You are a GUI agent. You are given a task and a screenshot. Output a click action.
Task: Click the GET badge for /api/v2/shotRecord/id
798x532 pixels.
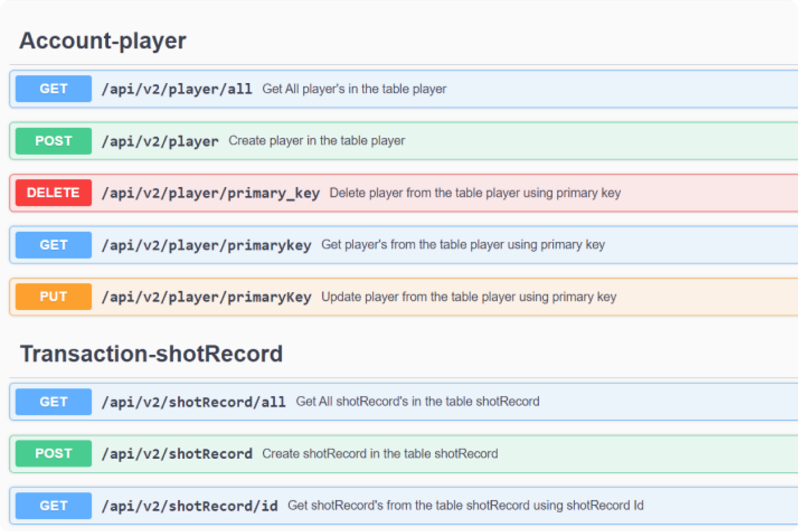[x=54, y=506]
